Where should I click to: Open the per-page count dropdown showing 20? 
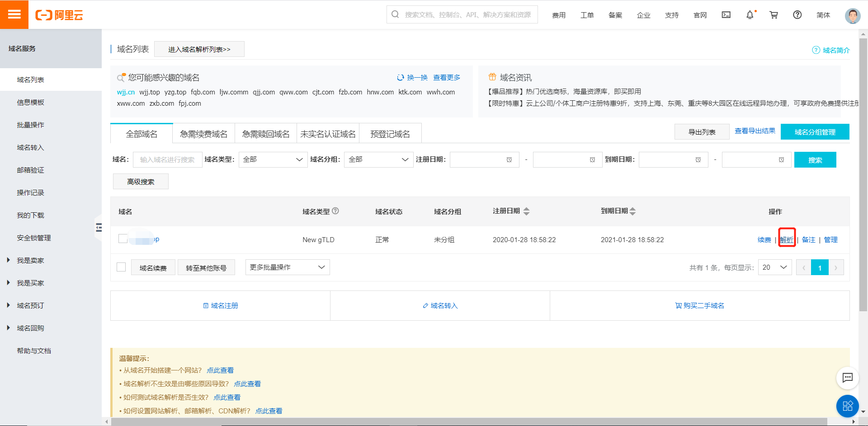click(x=774, y=267)
